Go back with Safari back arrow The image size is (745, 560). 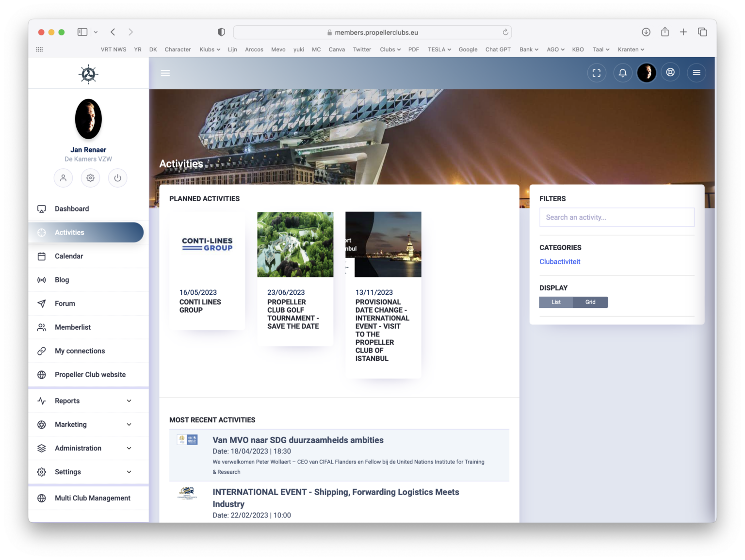[113, 32]
